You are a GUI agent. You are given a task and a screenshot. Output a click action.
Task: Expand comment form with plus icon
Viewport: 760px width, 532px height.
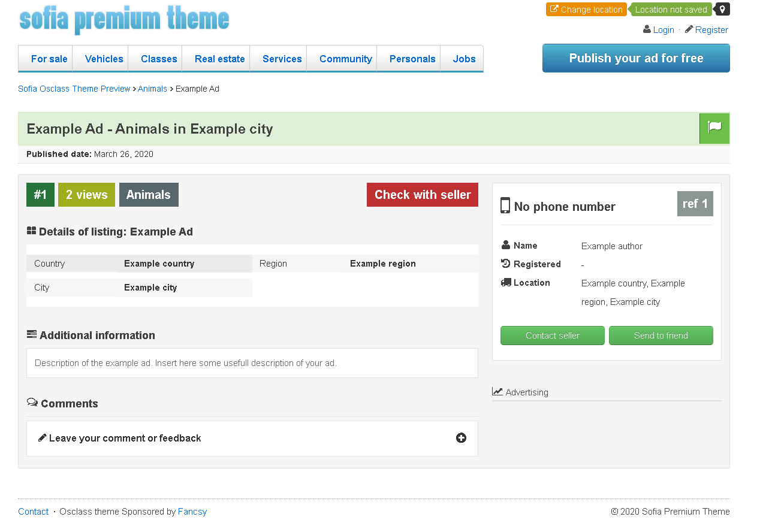tap(461, 438)
